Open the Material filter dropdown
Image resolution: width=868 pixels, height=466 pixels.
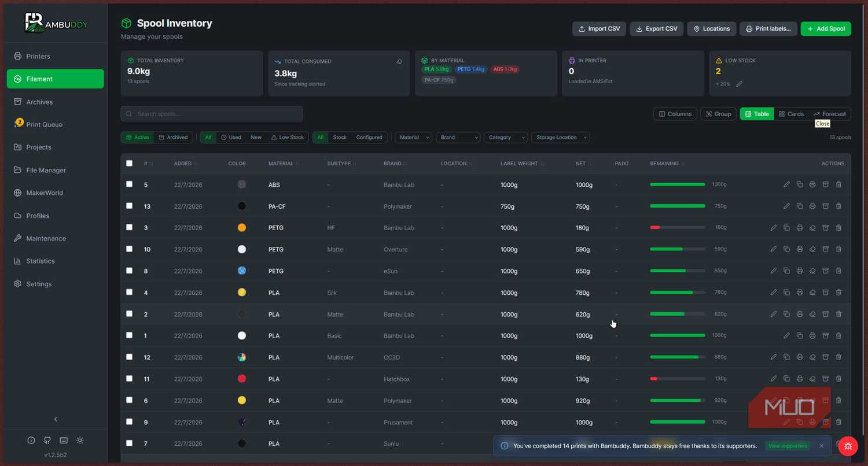point(413,138)
